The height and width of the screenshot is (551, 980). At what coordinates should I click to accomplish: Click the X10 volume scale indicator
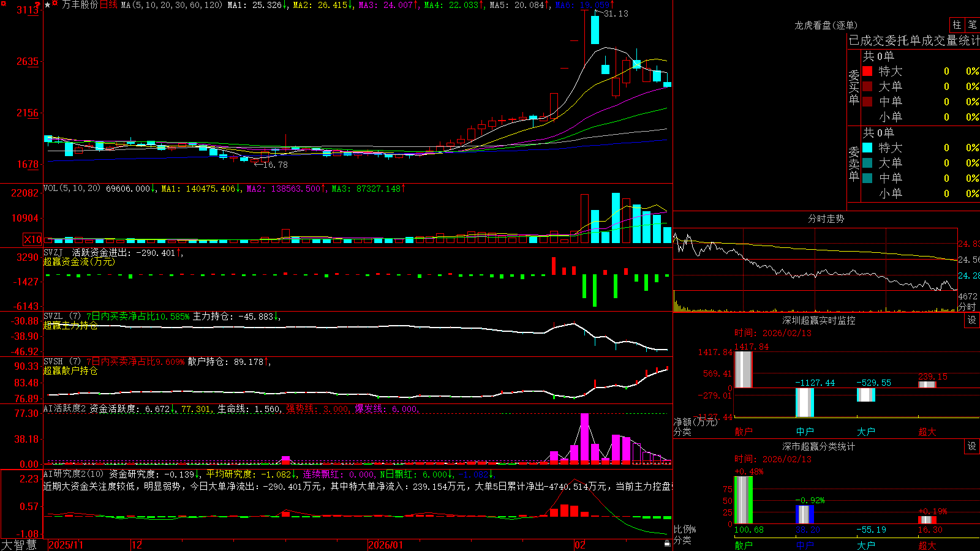click(x=32, y=239)
